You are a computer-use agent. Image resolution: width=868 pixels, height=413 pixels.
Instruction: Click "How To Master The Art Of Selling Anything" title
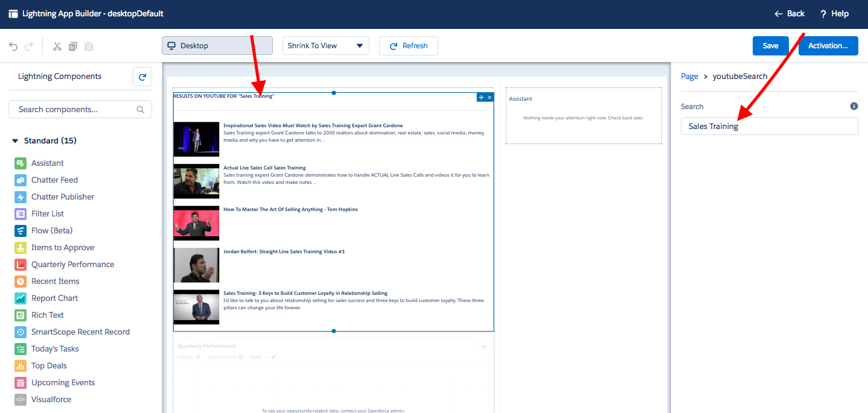point(290,209)
